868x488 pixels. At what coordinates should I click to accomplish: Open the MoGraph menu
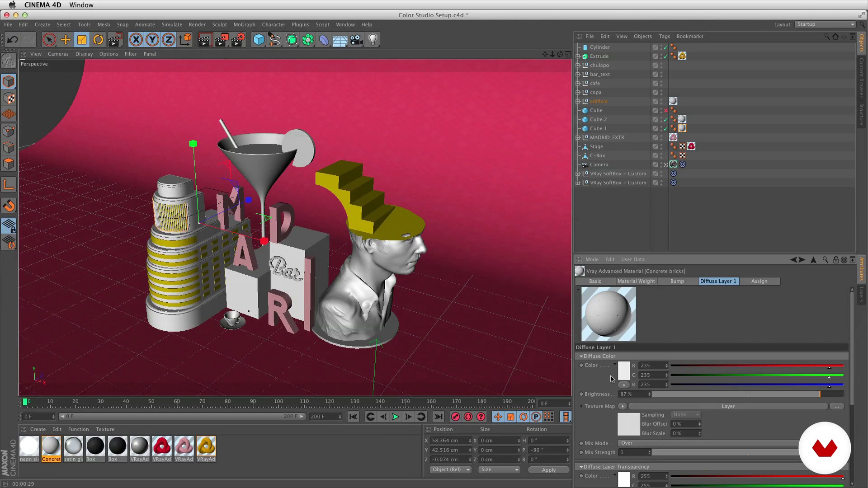coord(244,24)
